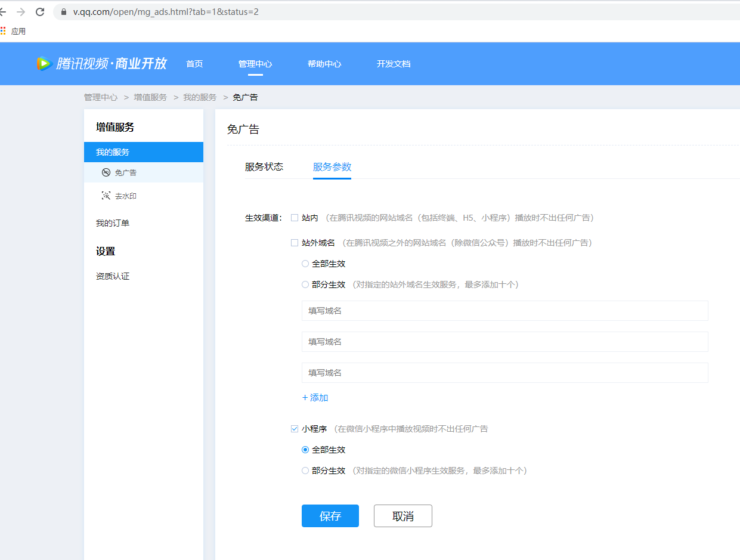This screenshot has width=740, height=560.
Task: Click the lock icon in address bar
Action: click(64, 12)
